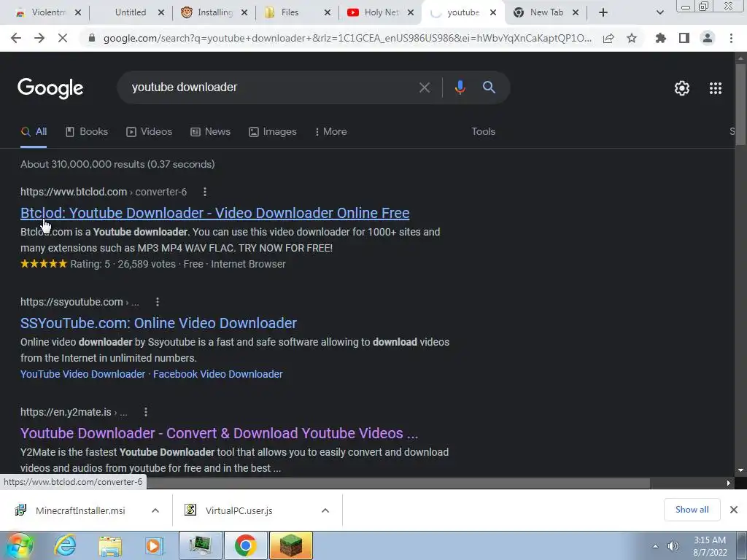Bookmark this page with the star

click(x=632, y=38)
